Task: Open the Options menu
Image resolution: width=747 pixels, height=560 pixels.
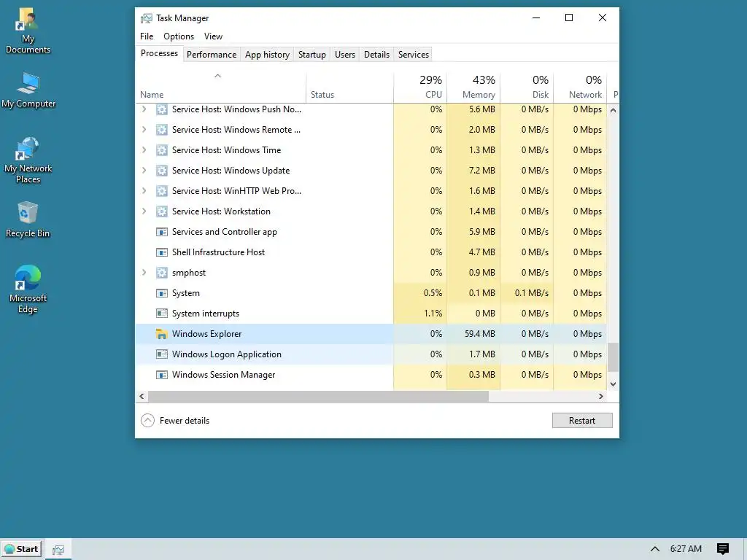Action: pyautogui.click(x=179, y=36)
